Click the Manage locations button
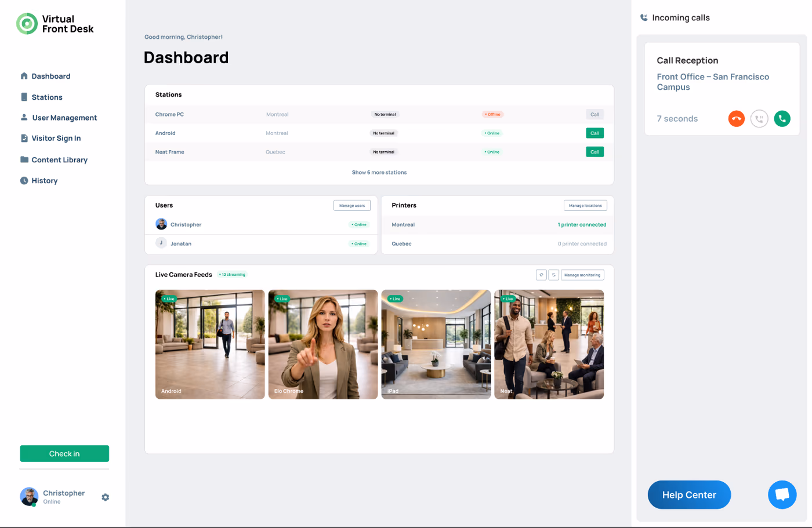The height and width of the screenshot is (528, 812). click(585, 205)
